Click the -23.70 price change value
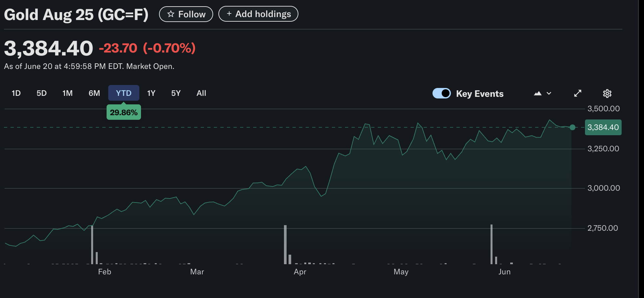 click(x=118, y=48)
